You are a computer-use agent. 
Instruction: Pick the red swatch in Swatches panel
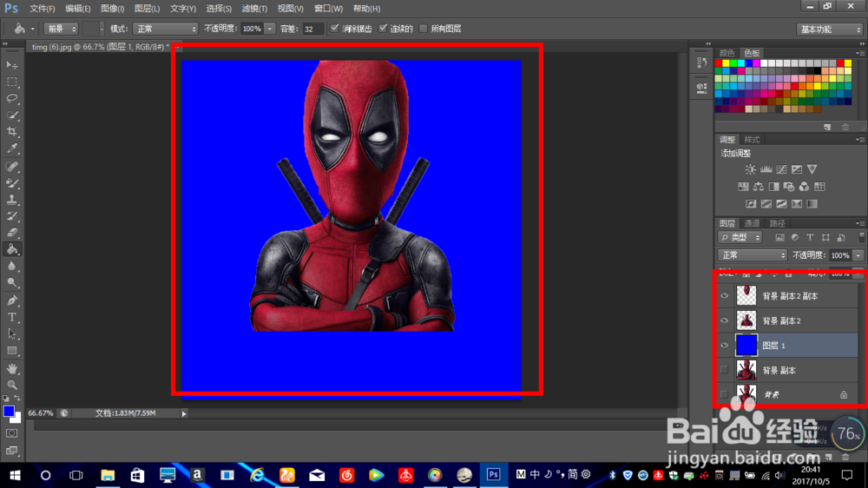pyautogui.click(x=719, y=63)
